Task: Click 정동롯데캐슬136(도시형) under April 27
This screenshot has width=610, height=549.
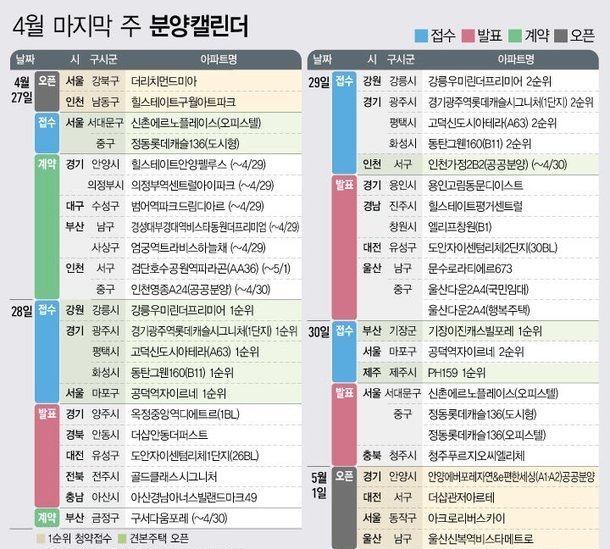Action: point(185,144)
